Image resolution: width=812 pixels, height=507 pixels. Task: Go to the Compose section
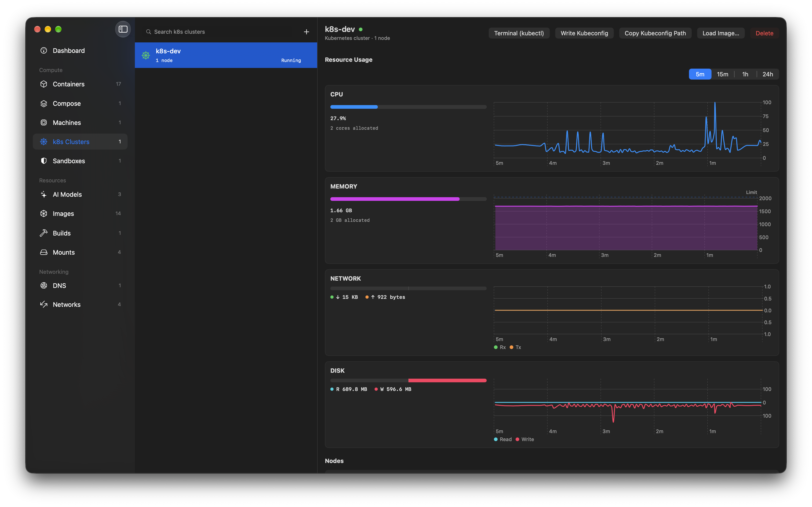[80, 104]
